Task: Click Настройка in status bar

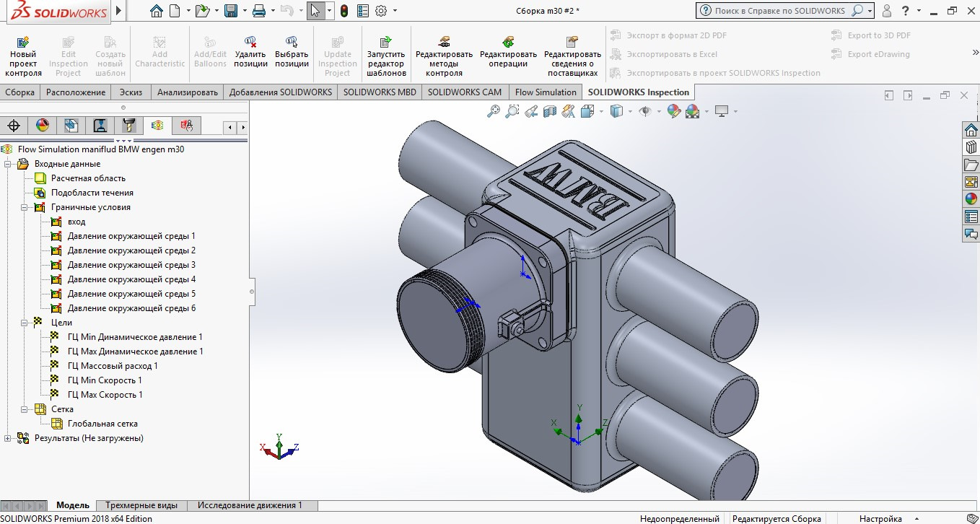Action: pos(880,518)
